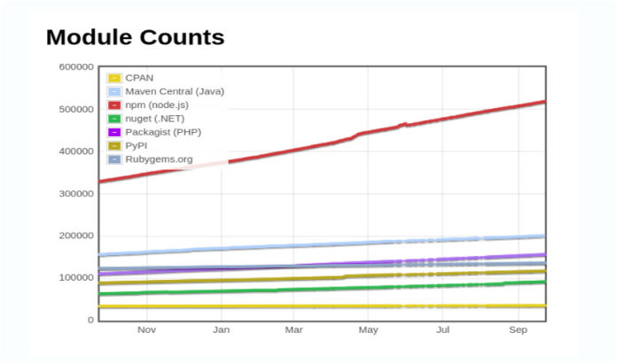Click the "600000" y-axis label
Image resolution: width=617 pixels, height=364 pixels.
(x=76, y=67)
